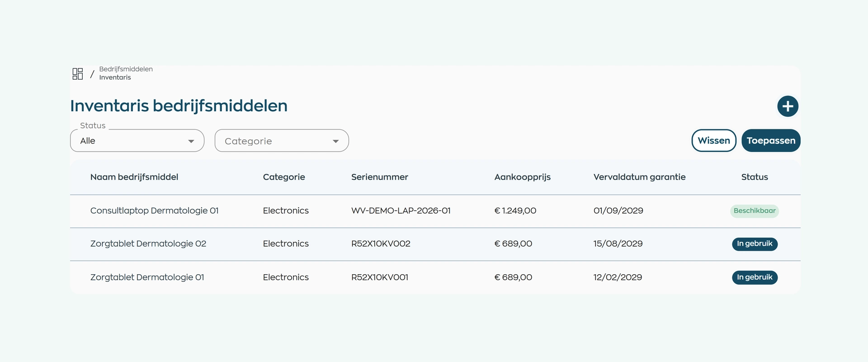Click serial number R52X10KV001

pos(380,277)
